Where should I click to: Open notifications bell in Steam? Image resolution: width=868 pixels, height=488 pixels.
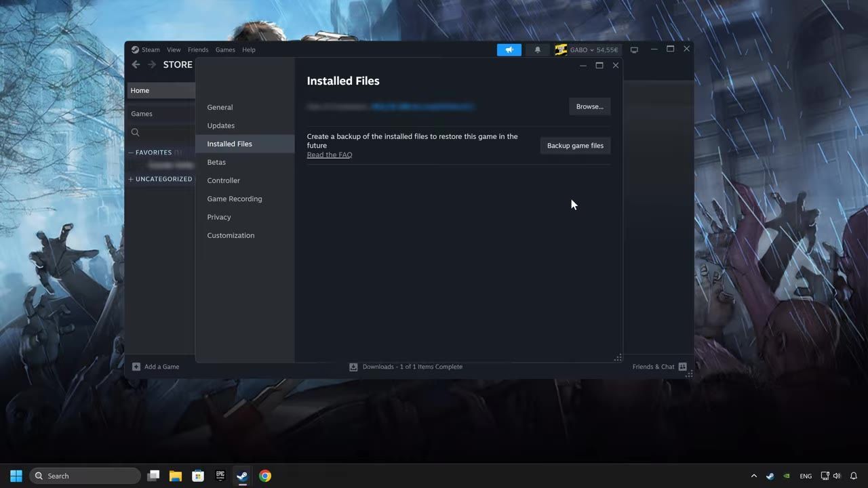(x=538, y=49)
